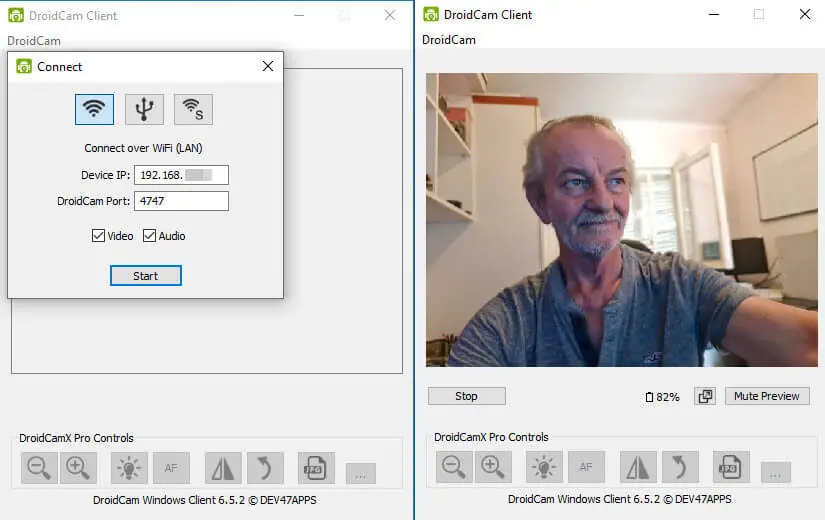This screenshot has width=825, height=520.
Task: Click more options ellipsis in left window
Action: click(x=360, y=473)
